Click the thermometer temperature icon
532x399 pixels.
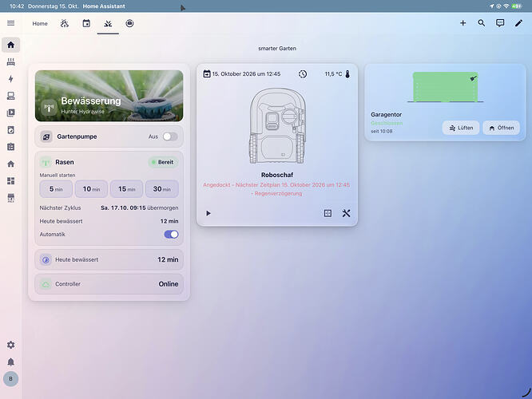(x=347, y=74)
